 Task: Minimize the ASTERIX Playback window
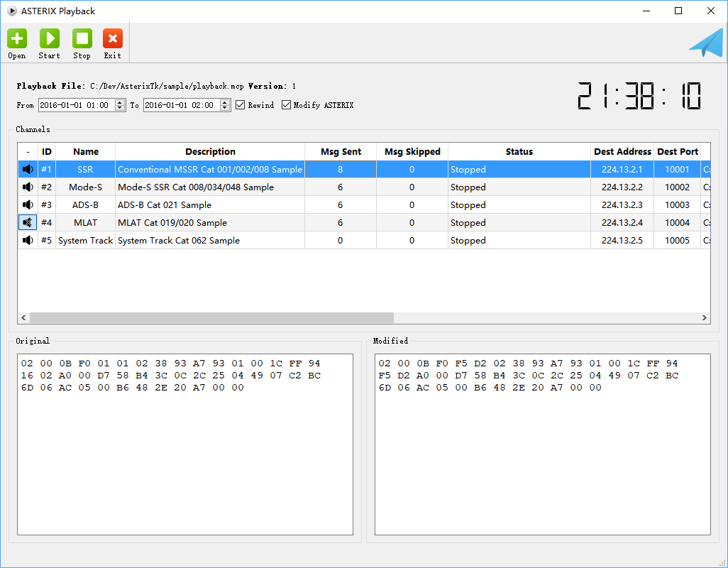coord(646,11)
